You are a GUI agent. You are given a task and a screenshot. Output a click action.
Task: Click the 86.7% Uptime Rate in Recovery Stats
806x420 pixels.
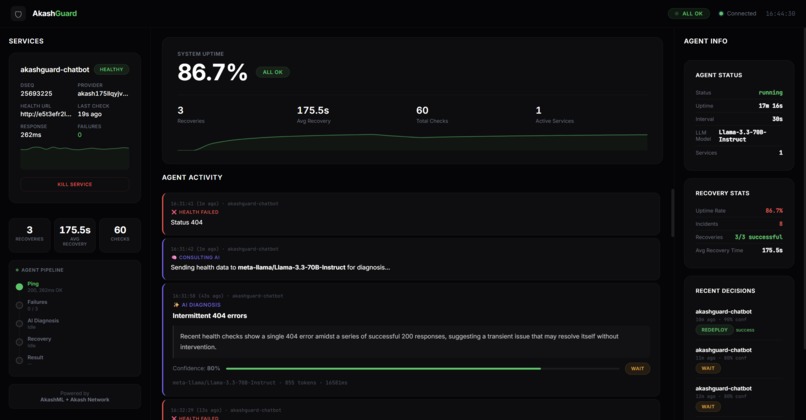[x=774, y=211]
